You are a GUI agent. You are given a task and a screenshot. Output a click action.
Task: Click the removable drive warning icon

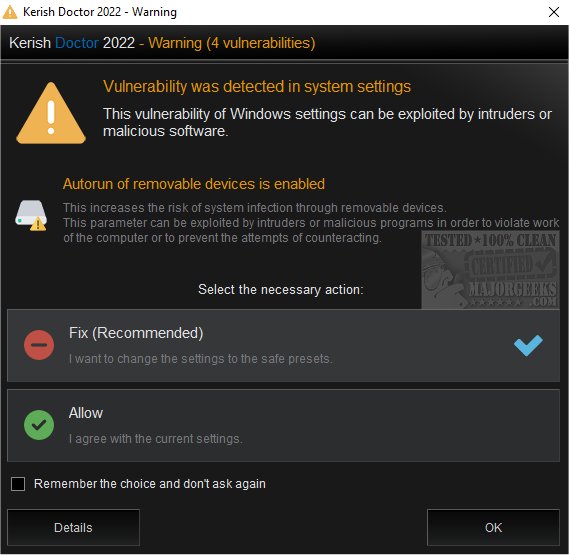click(x=31, y=216)
